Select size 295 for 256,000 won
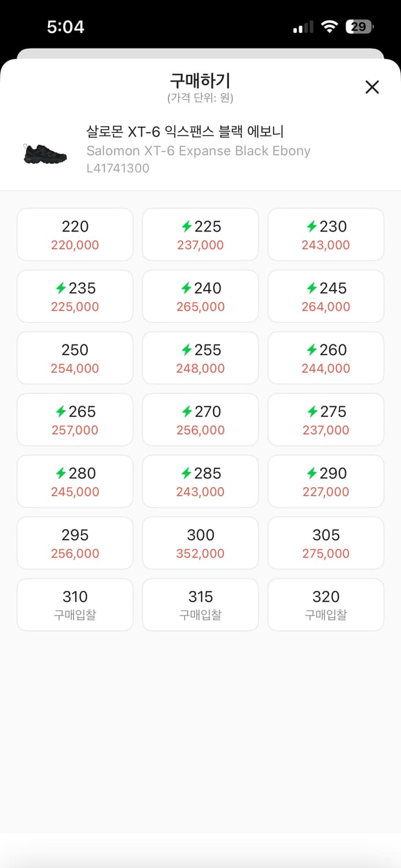This screenshot has height=868, width=401. (75, 543)
